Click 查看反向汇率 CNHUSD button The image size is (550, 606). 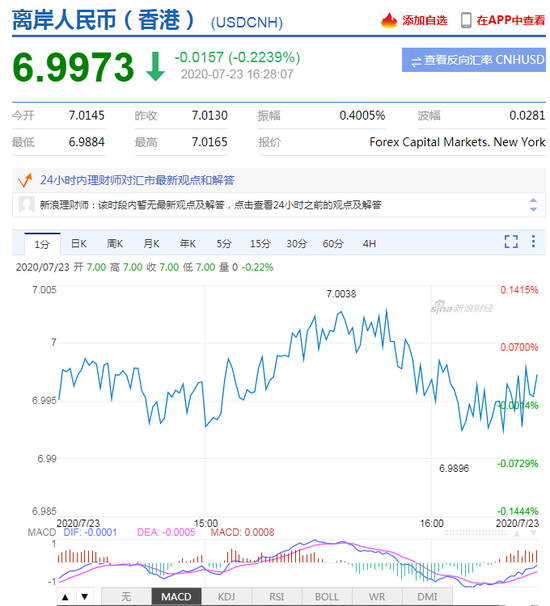coord(473,60)
